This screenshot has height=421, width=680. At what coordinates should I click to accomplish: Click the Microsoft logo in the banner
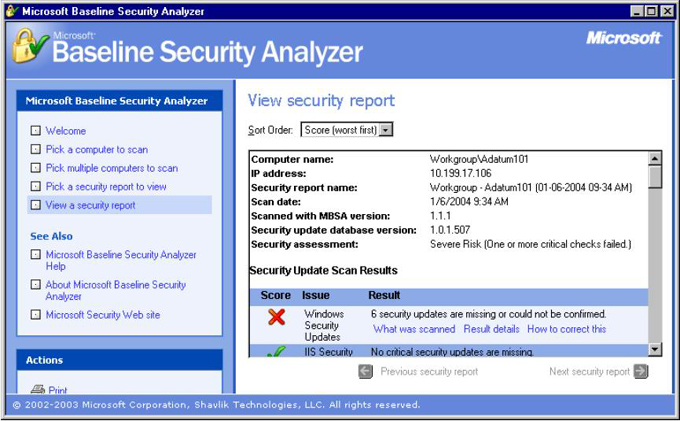point(624,38)
